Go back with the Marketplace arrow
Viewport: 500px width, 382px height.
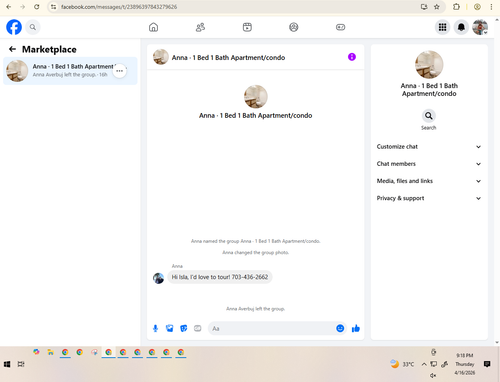tap(12, 49)
